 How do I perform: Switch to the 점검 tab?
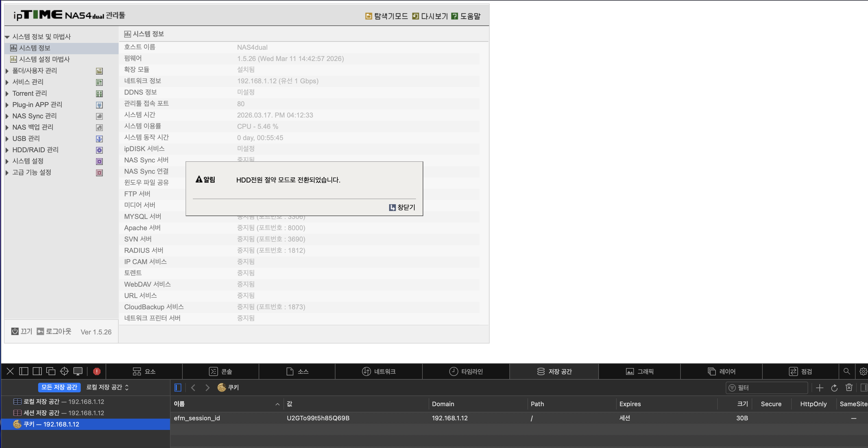801,371
